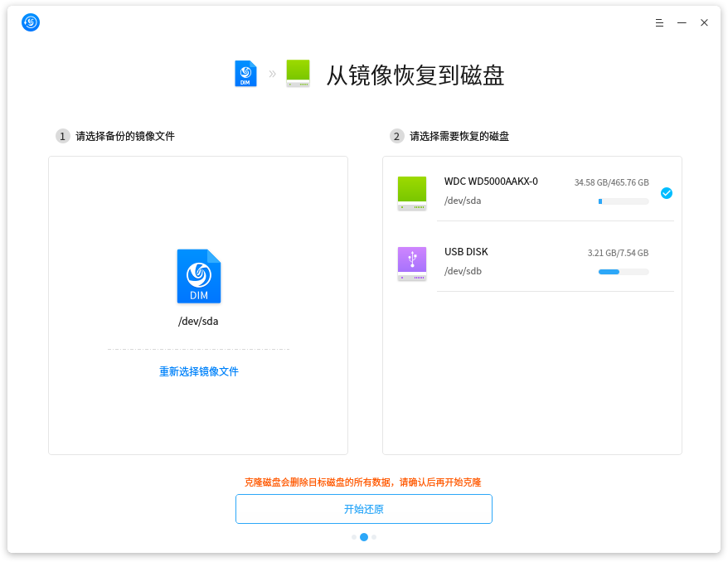Screen dimensions: 728x562
Task: Toggle the blue checkmark on WDC WD5000AAKX-0
Action: 667,192
